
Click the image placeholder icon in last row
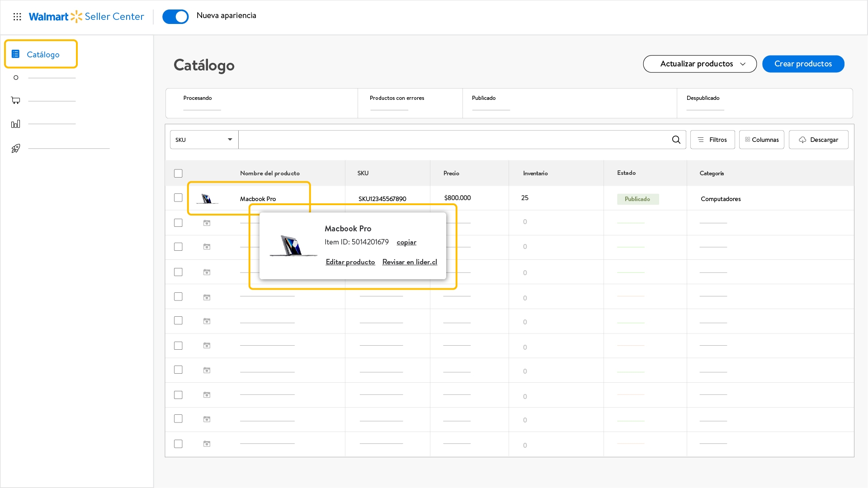[207, 444]
